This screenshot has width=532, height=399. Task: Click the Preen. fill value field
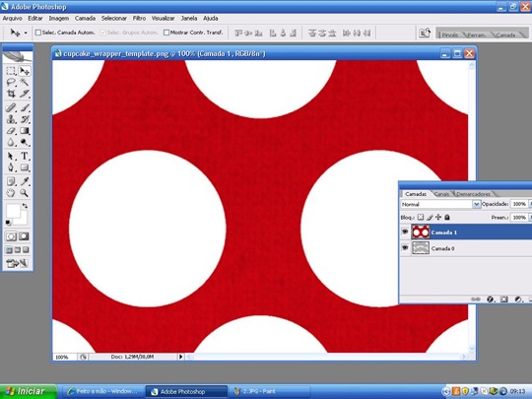click(x=519, y=217)
